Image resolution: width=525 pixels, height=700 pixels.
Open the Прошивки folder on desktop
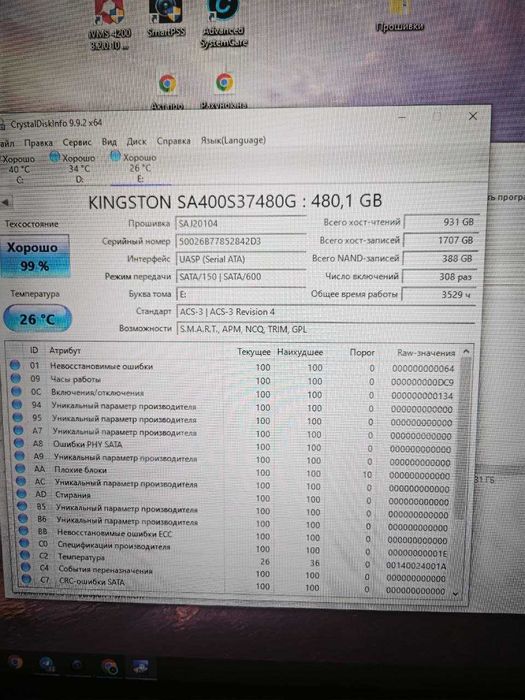400,17
